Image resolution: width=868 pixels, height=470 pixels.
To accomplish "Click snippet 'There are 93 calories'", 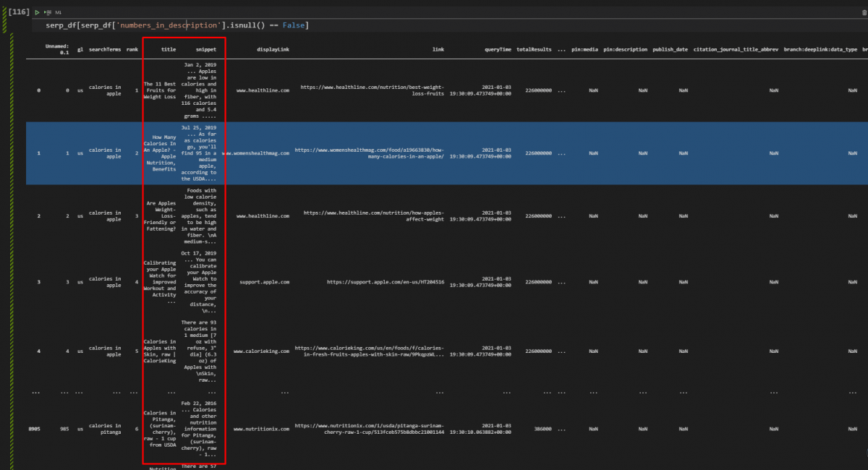I will (198, 351).
